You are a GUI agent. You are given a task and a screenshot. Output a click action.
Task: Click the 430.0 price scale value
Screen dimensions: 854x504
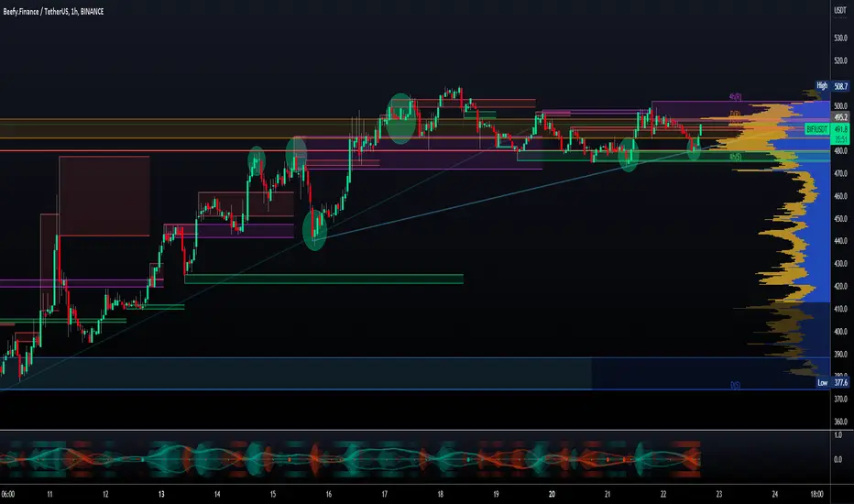(840, 264)
